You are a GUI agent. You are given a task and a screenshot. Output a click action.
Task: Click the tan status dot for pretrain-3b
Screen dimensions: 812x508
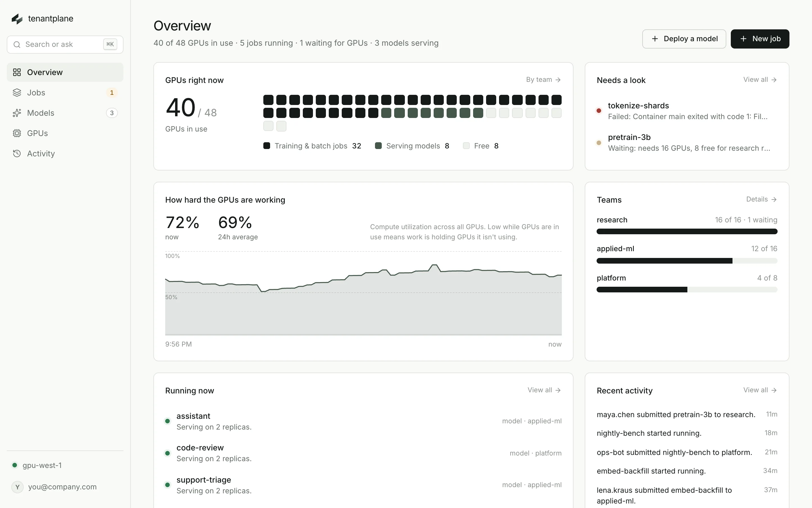tap(599, 143)
